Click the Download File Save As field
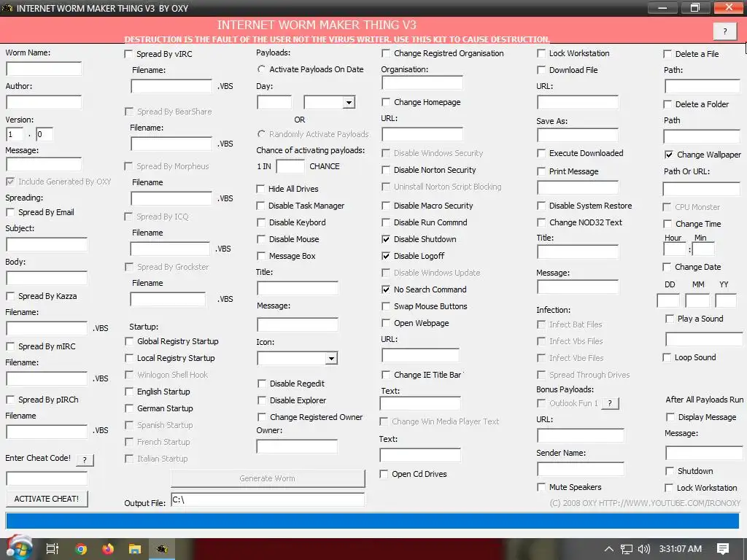 [x=578, y=135]
